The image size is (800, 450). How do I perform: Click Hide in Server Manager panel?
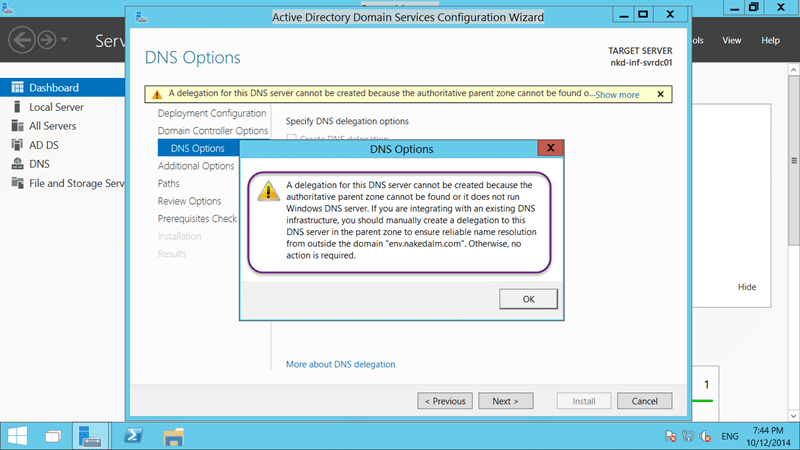coord(746,287)
